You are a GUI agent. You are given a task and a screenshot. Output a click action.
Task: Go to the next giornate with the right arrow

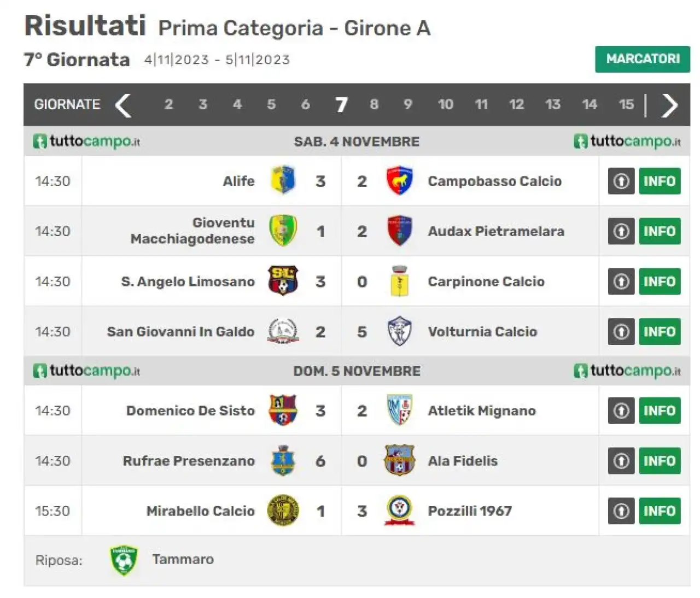[669, 104]
